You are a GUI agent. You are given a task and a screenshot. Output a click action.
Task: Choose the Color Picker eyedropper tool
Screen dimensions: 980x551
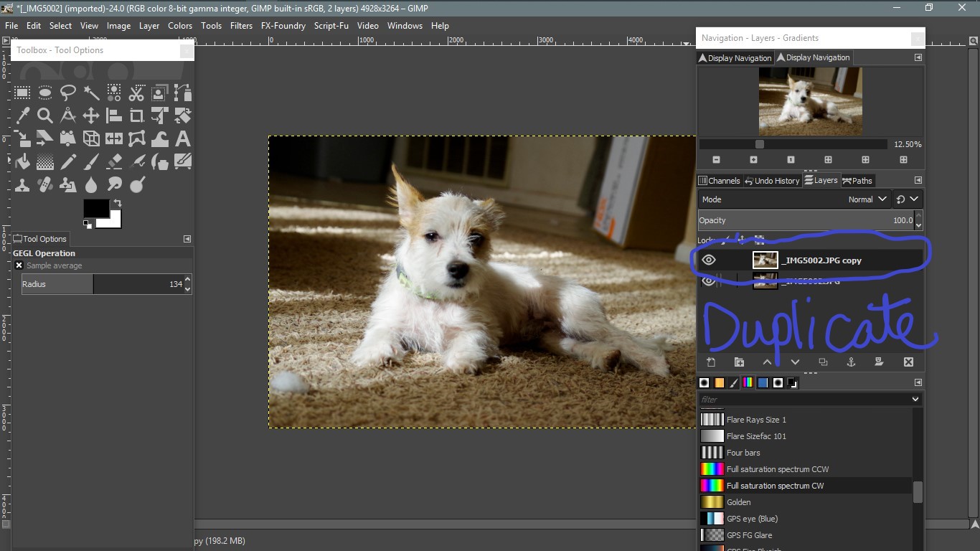22,116
